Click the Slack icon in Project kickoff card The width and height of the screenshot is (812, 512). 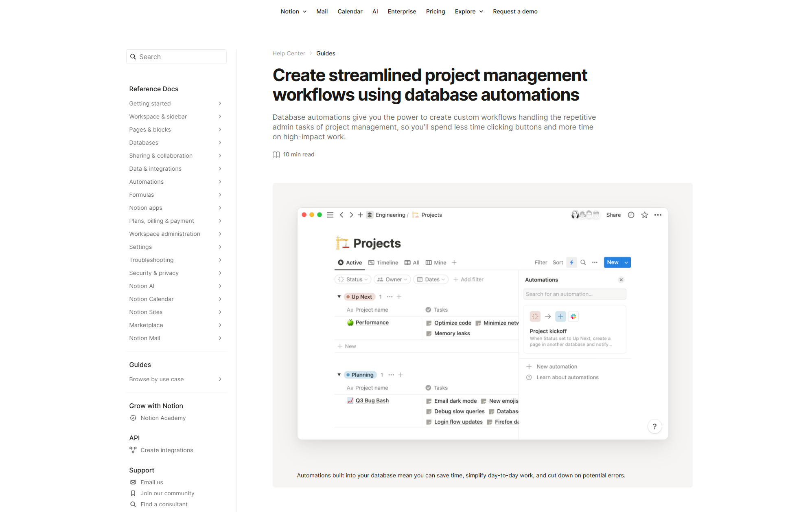[x=573, y=316]
